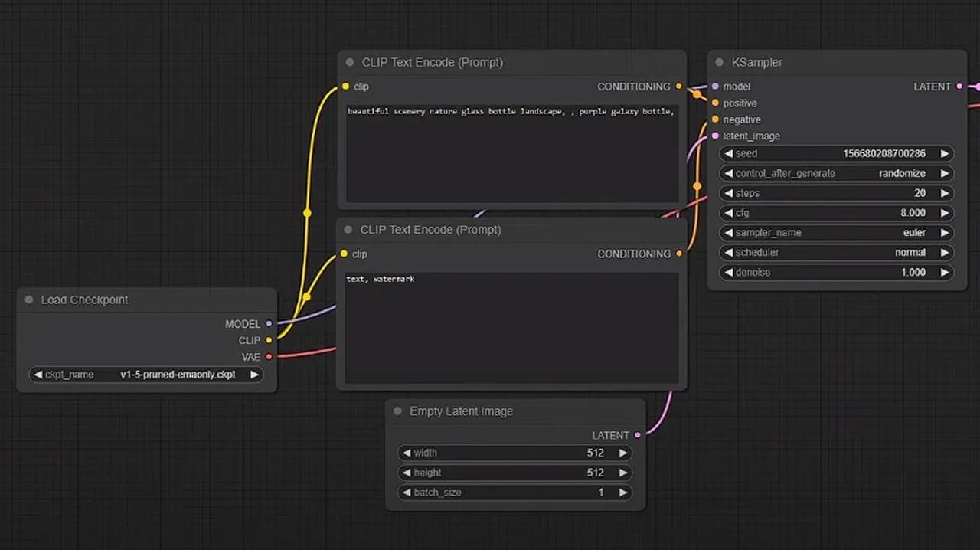Click the LATENT output socket on KSampler

point(959,87)
